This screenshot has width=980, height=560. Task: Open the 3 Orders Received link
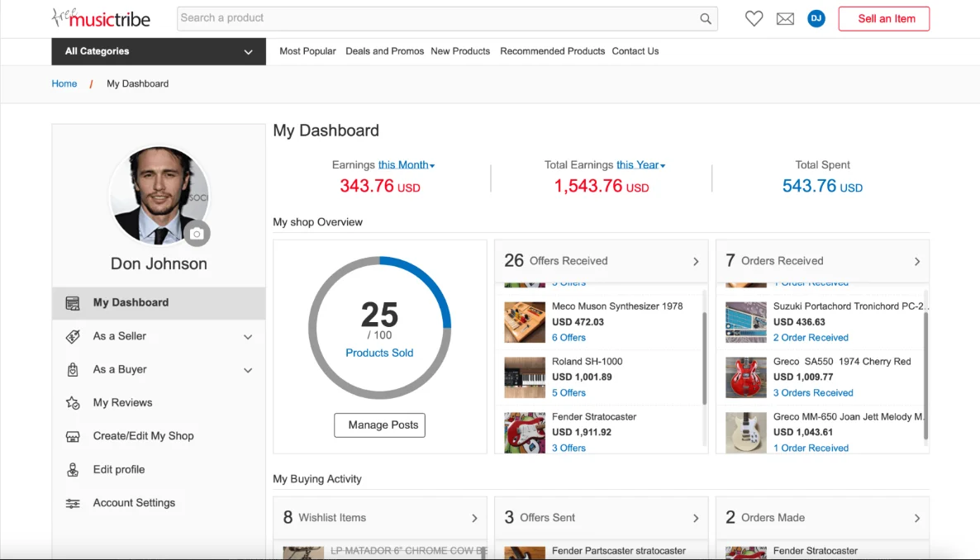tap(813, 393)
